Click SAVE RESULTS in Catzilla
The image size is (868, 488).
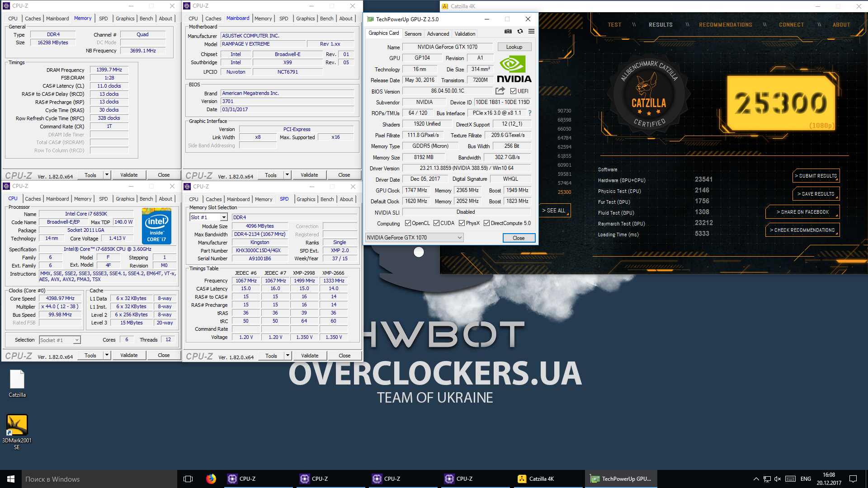coord(816,194)
